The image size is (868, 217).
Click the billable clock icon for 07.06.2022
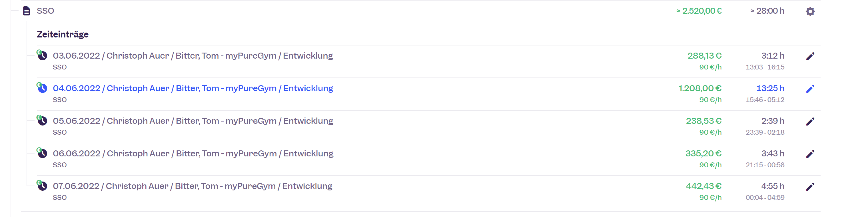coord(42,186)
